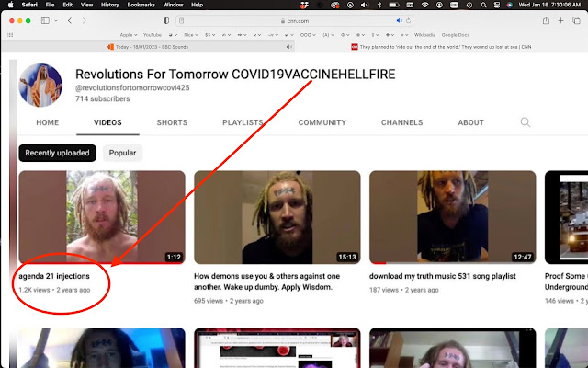This screenshot has width=588, height=368.
Task: Open the PLAYLISTS tab
Action: [243, 122]
